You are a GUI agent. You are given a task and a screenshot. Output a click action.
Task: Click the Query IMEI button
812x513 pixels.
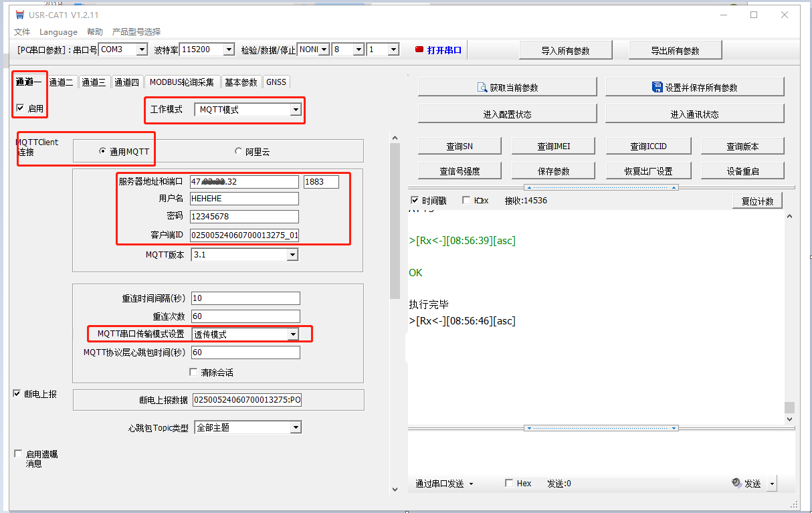click(554, 146)
